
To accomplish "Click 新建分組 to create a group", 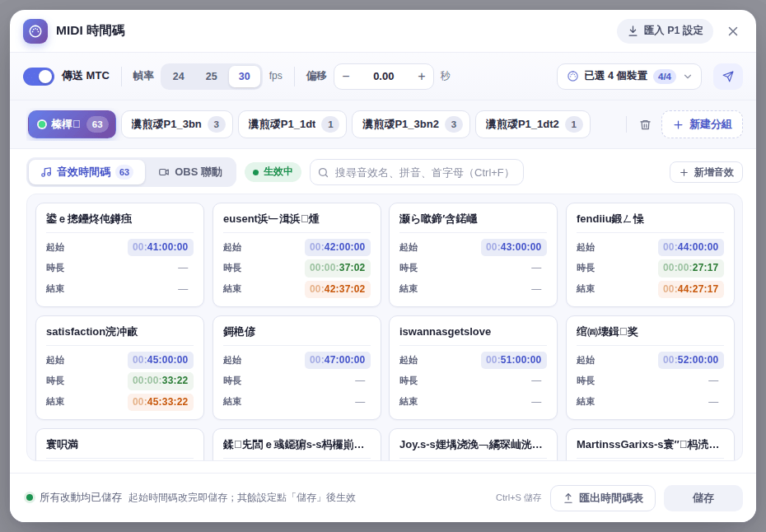I will coord(702,124).
